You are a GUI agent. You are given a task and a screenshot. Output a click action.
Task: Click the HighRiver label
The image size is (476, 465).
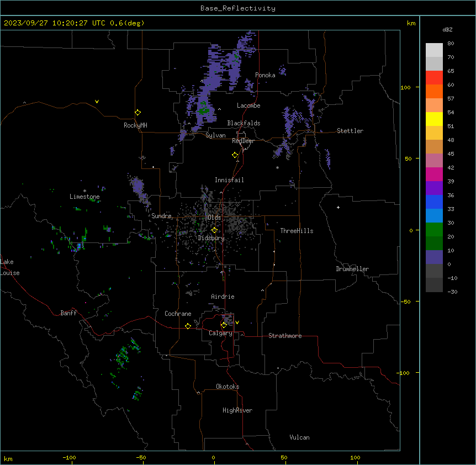click(237, 410)
